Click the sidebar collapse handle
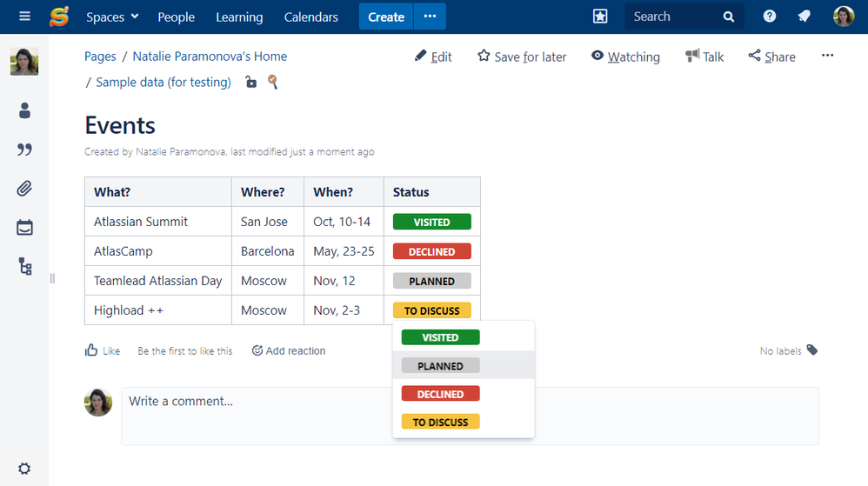Screen dimensions: 868x486 tap(52, 278)
